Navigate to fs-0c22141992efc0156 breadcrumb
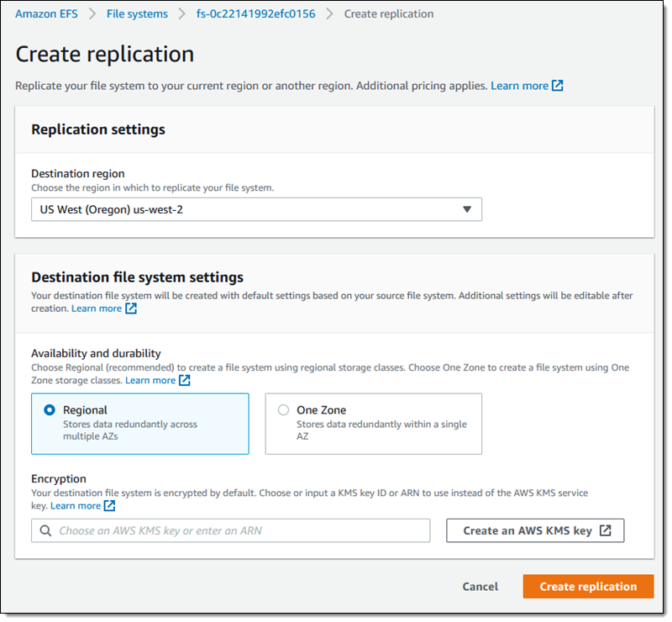This screenshot has height=622, width=672. [x=255, y=13]
